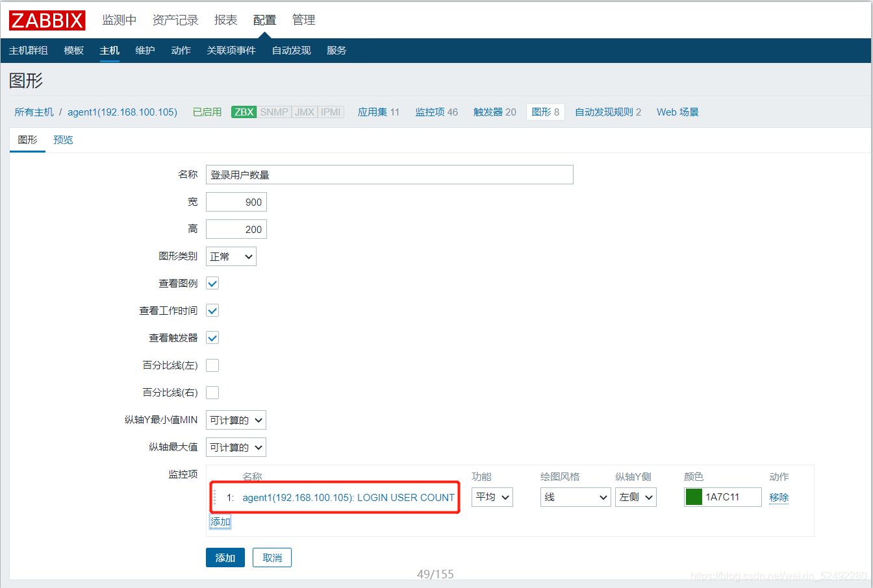The width and height of the screenshot is (873, 588).
Task: Grab the drag handle of item row 1
Action: [215, 498]
